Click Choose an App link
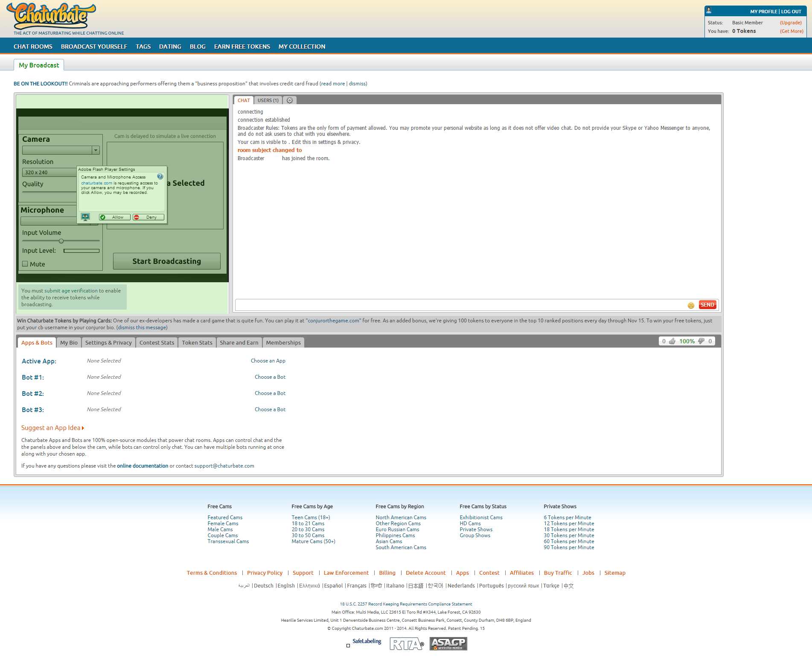Image resolution: width=812 pixels, height=661 pixels. tap(268, 361)
